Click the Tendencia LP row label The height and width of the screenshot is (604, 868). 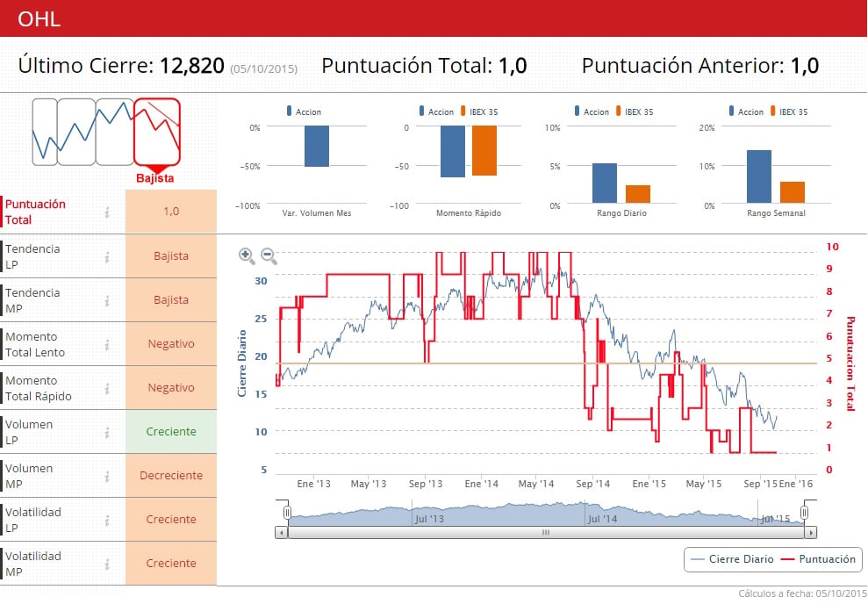click(x=32, y=257)
